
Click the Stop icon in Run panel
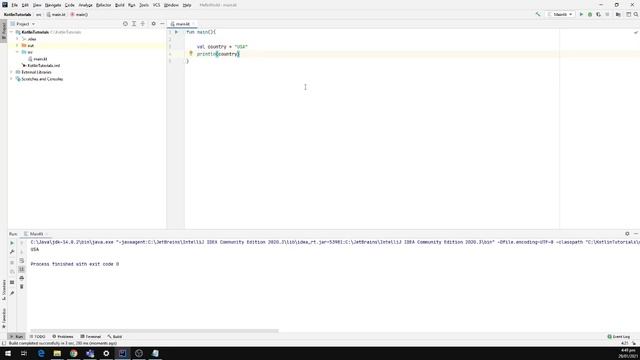12,262
